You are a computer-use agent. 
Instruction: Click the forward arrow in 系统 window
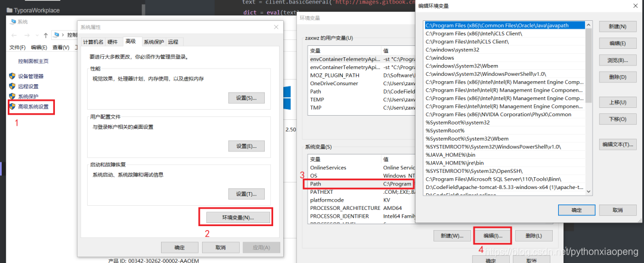27,35
